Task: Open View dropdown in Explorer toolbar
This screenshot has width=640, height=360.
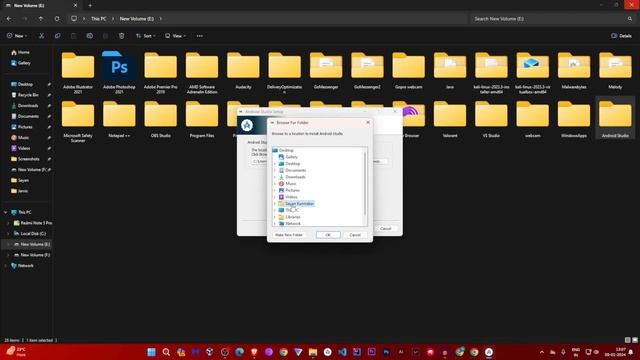Action: coord(175,36)
